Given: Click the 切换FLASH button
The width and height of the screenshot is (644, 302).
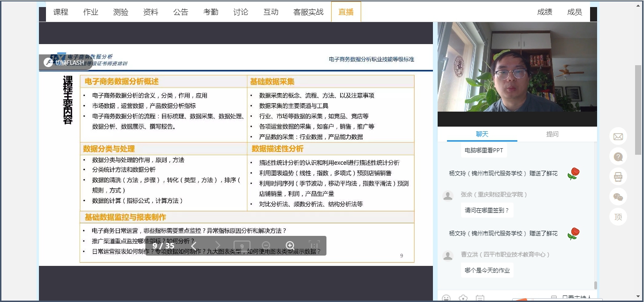Looking at the screenshot, I should pyautogui.click(x=65, y=62).
